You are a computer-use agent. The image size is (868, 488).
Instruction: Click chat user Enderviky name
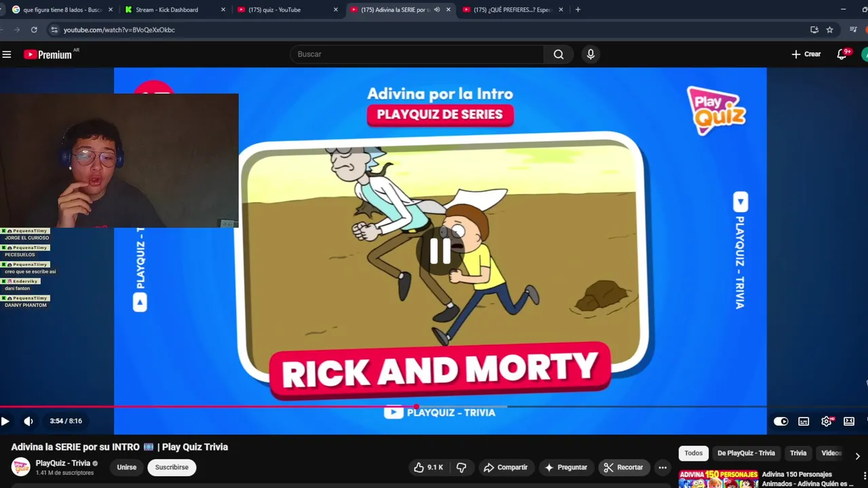pos(26,281)
